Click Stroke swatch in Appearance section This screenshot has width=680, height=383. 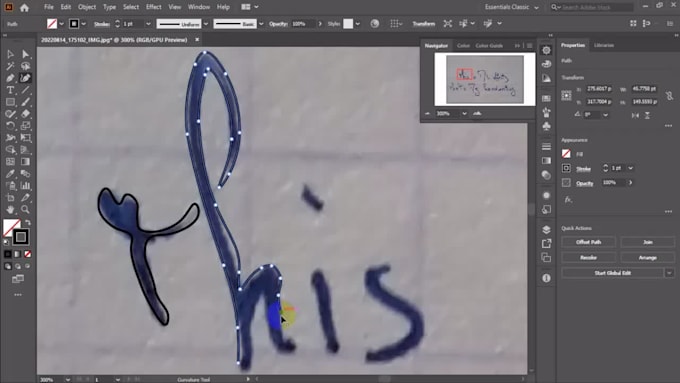pyautogui.click(x=566, y=168)
